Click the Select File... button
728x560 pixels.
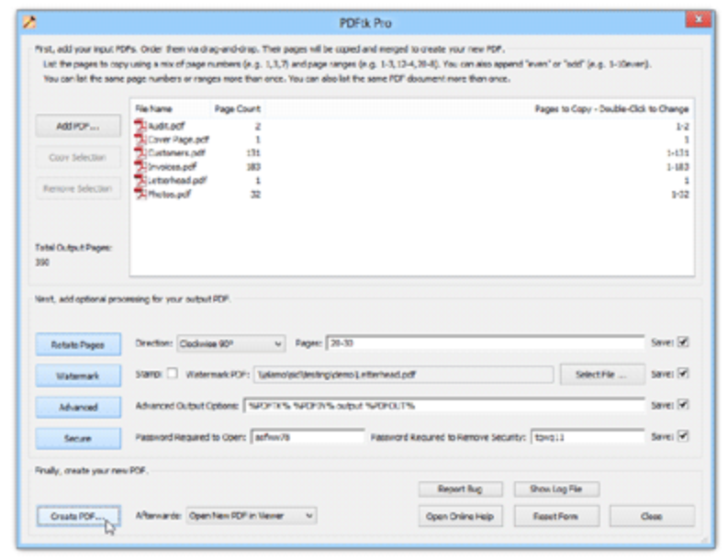(602, 375)
